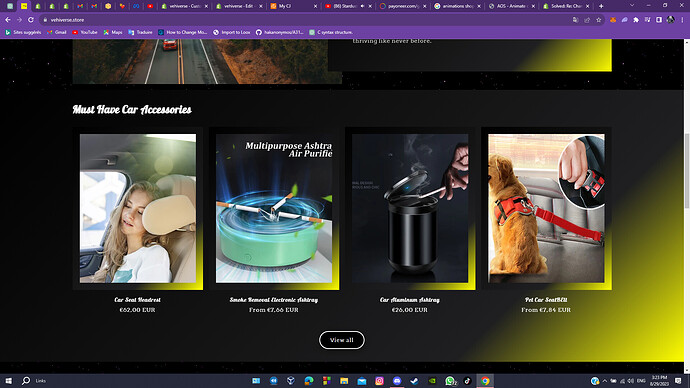
Task: Switch to the Solved: Re: tab
Action: coord(566,6)
